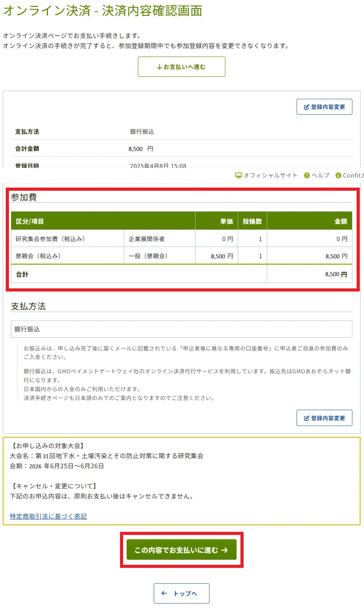Click the question mark icon beside ヘルプ
364x614 pixels.
point(307,175)
